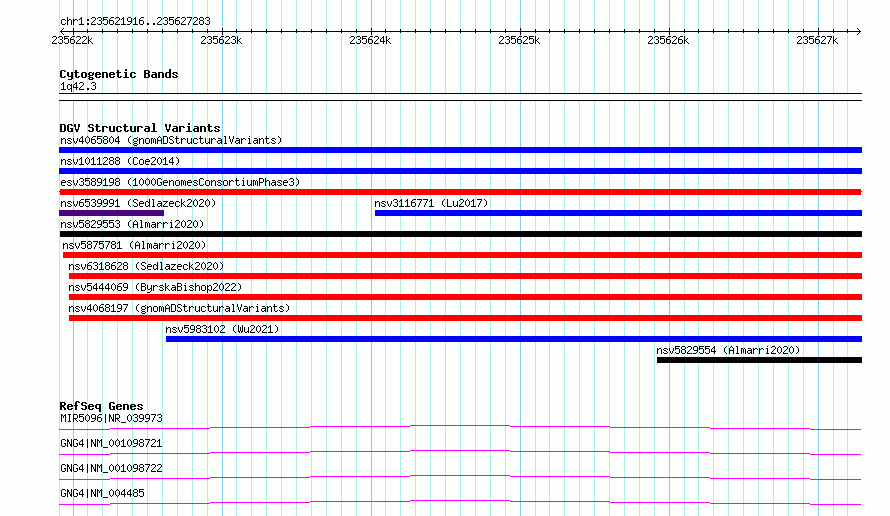Click the GNG4|NM_004485 transcript label
The height and width of the screenshot is (516, 890).
(x=102, y=493)
